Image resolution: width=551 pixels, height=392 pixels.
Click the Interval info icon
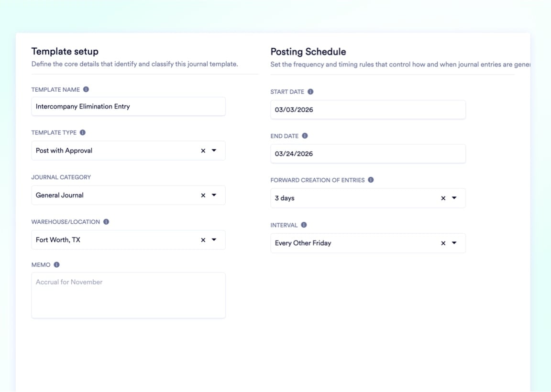304,225
